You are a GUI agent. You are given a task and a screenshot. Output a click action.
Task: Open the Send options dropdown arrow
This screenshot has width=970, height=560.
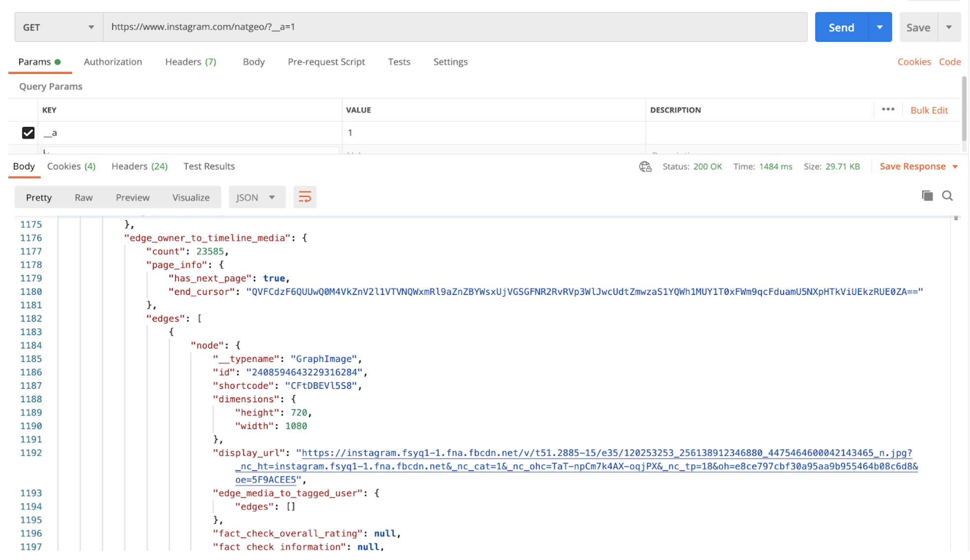click(880, 27)
